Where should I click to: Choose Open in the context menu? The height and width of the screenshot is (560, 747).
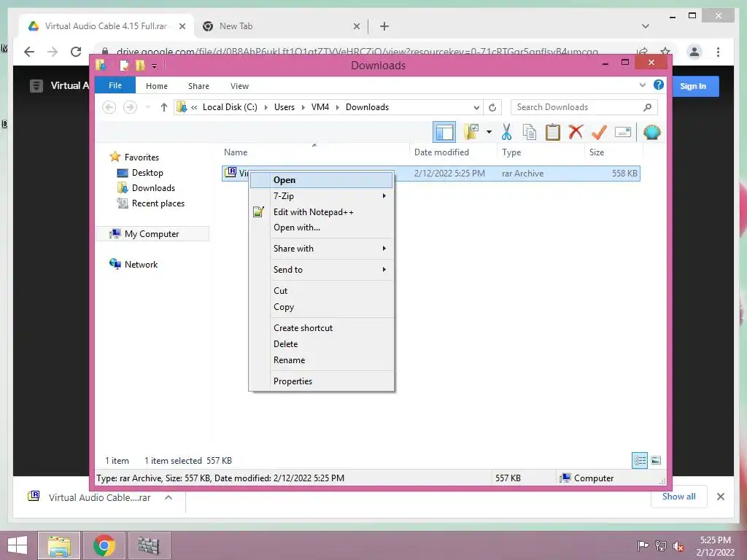pyautogui.click(x=322, y=180)
